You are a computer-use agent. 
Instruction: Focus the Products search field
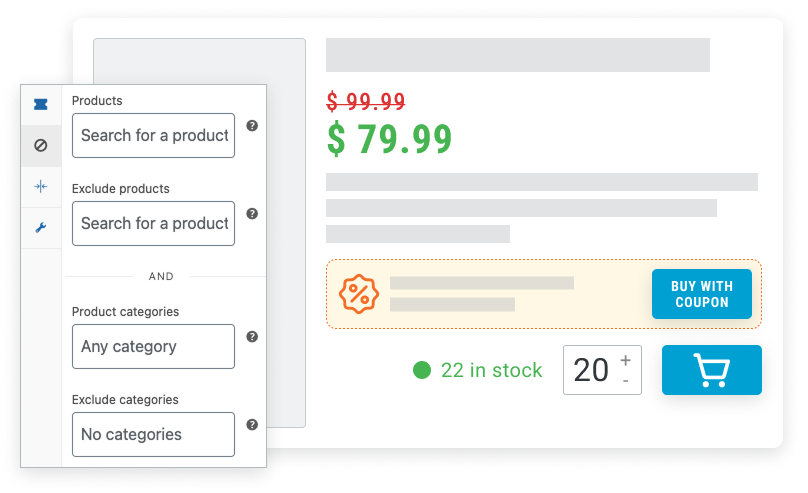click(x=153, y=135)
